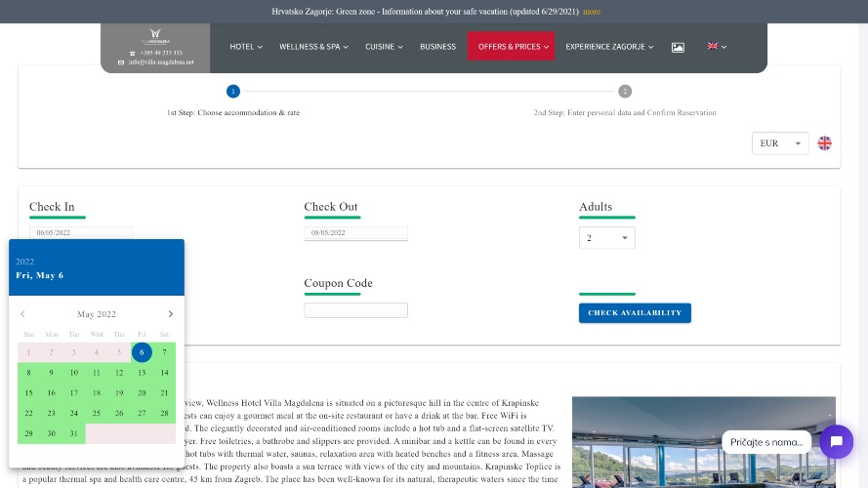This screenshot has width=868, height=488.
Task: Click step 1 circle indicator
Action: (233, 92)
